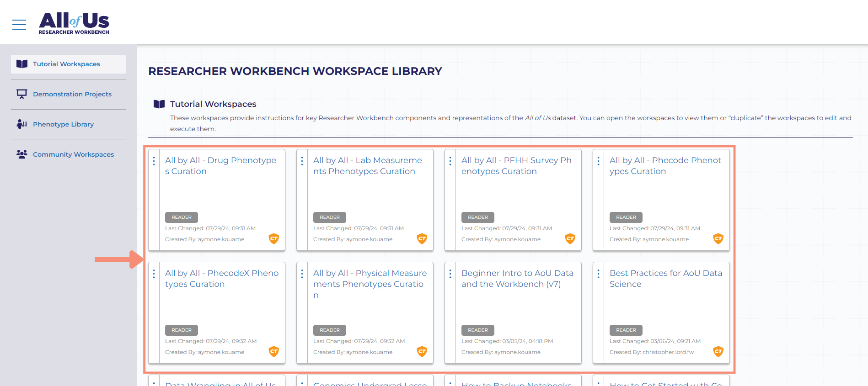Click CT shield badge on PhecodeX Phenotypes card
Image resolution: width=868 pixels, height=386 pixels.
tap(274, 351)
